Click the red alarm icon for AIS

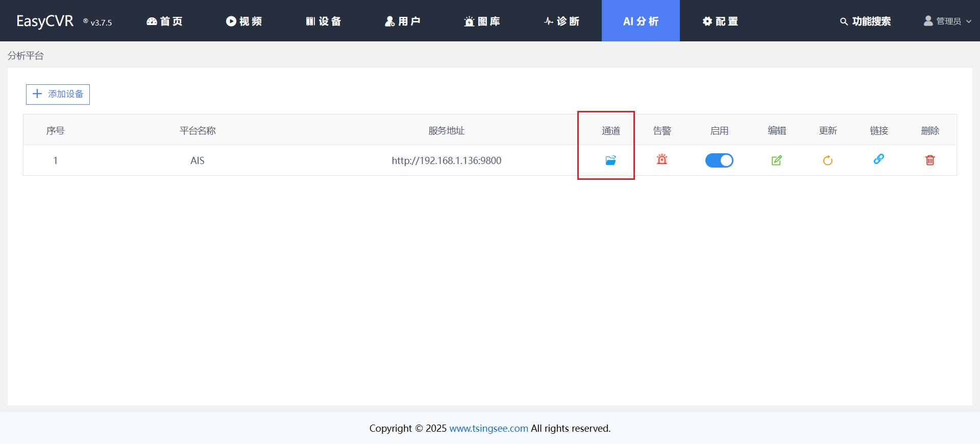click(x=662, y=159)
